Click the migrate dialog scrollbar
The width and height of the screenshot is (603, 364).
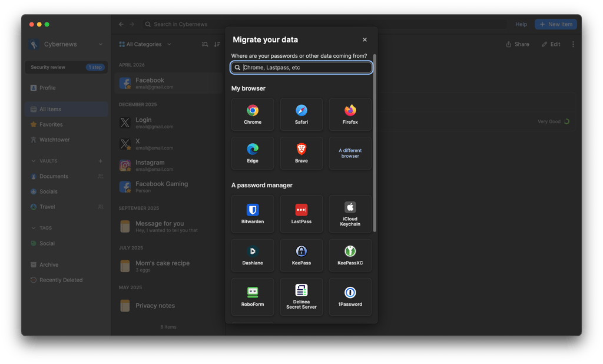[x=375, y=143]
